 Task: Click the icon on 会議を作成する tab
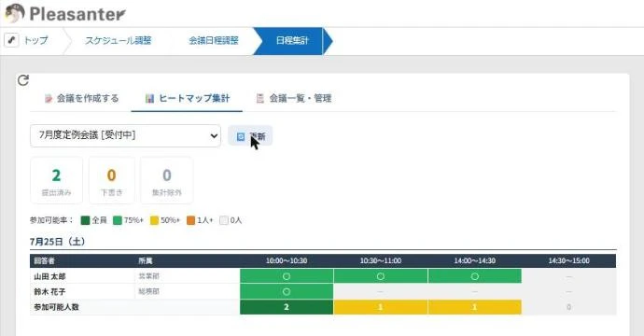[x=49, y=99]
